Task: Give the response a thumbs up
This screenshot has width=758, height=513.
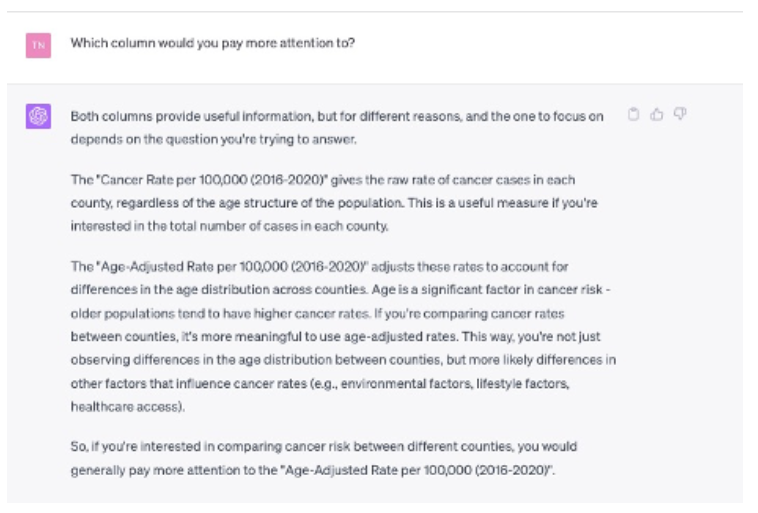Action: coord(657,115)
